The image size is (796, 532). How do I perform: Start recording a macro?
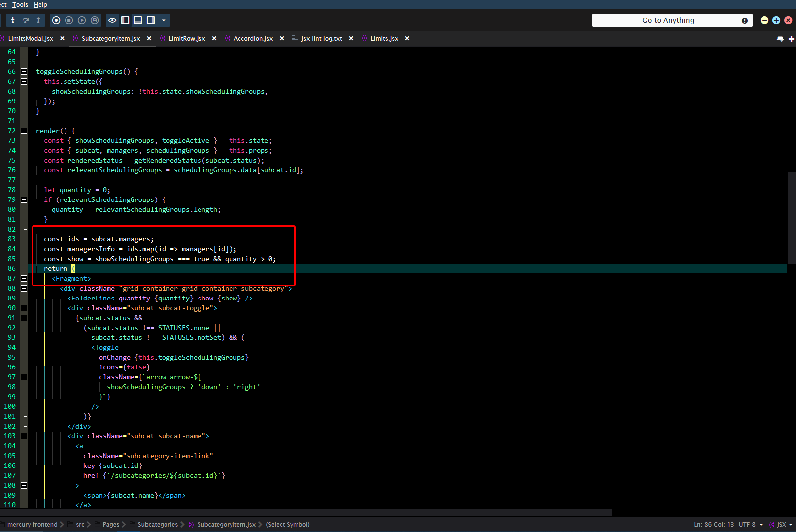(x=56, y=20)
